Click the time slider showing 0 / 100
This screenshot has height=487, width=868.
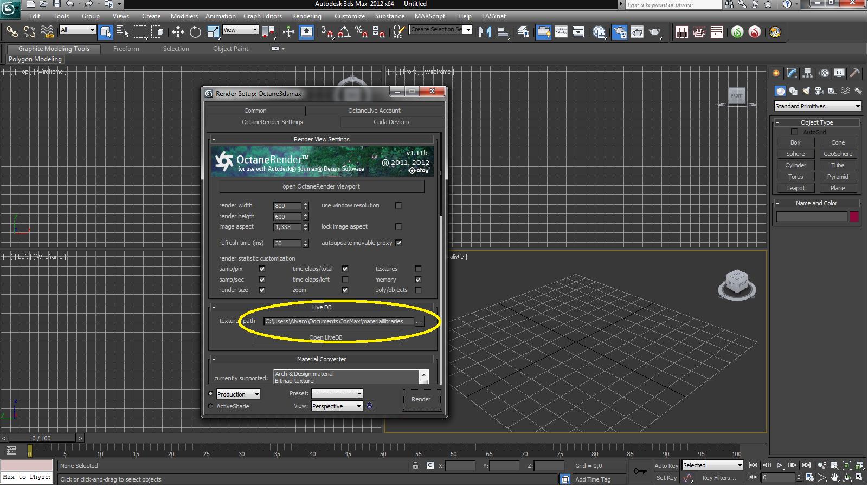pos(41,438)
